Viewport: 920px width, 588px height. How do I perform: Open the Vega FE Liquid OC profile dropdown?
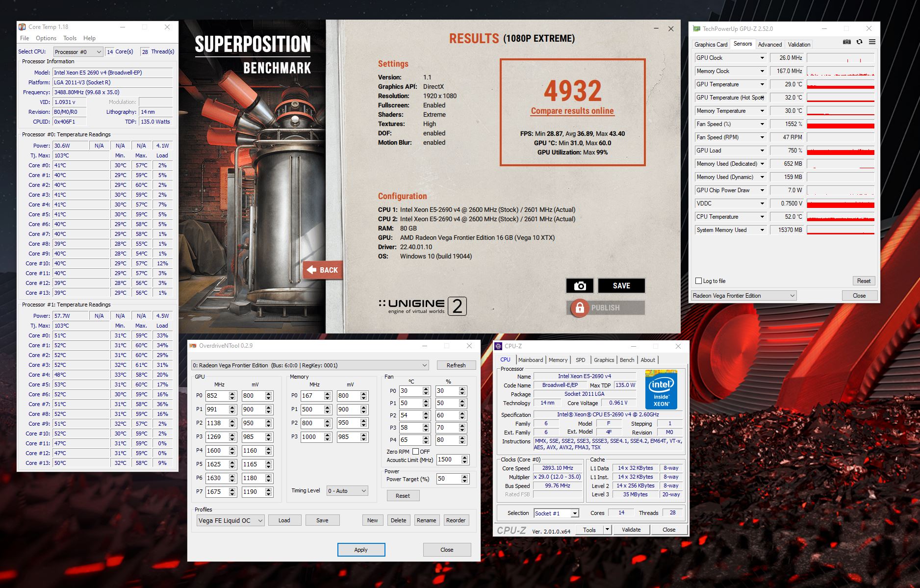(x=230, y=520)
